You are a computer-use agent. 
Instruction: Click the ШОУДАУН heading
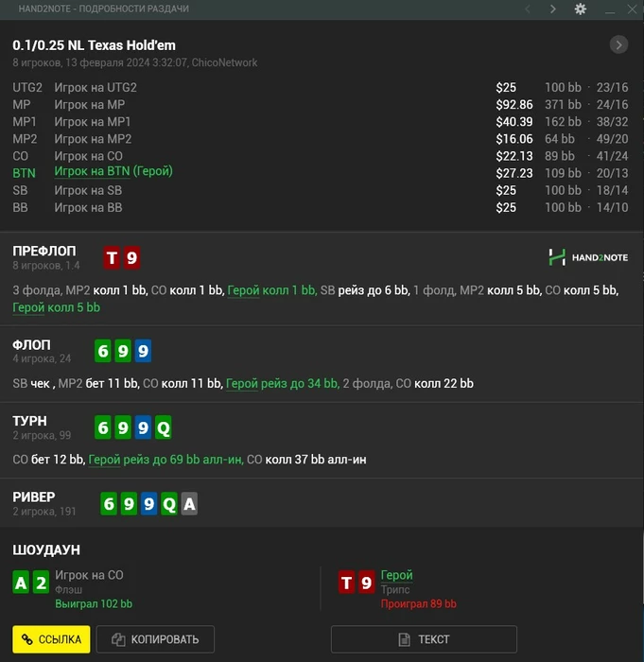[46, 549]
